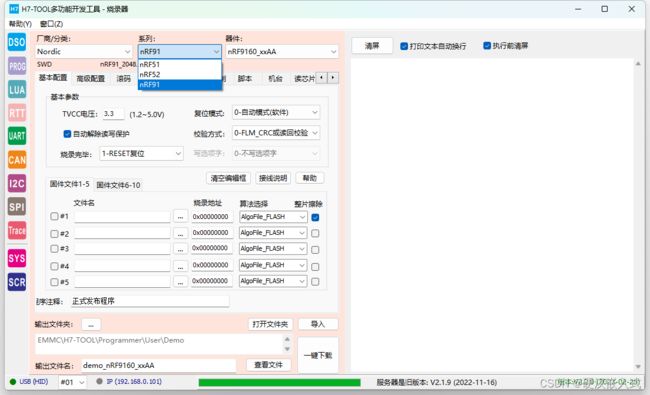This screenshot has width=650, height=395.
Task: Click the output log vertical scrollbar
Action: (638, 215)
